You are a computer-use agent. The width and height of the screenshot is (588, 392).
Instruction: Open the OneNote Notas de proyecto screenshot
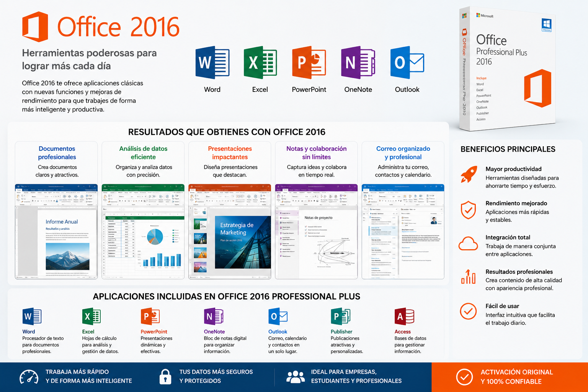click(x=316, y=232)
